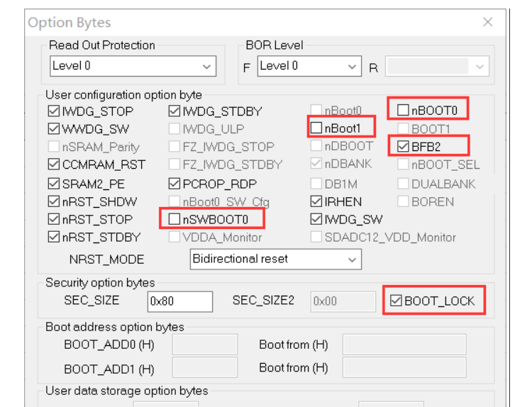Click the disabled VDDA_Monitor checkbox
The height and width of the screenshot is (407, 532).
174,237
